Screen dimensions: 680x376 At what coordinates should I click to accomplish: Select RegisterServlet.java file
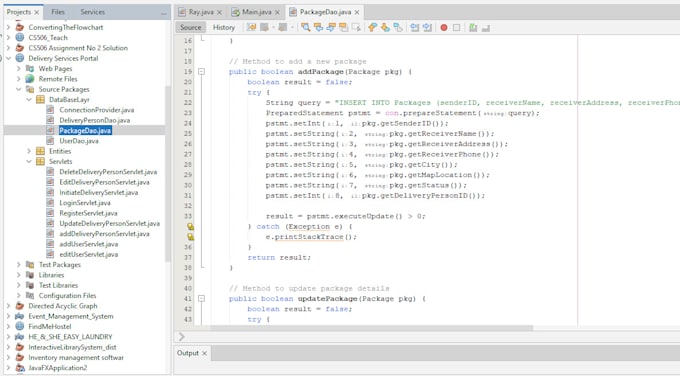pyautogui.click(x=88, y=213)
